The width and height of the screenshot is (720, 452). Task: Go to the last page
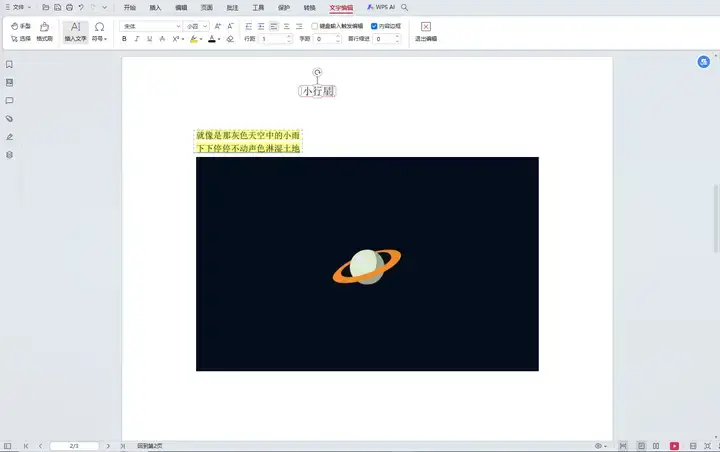coord(123,446)
